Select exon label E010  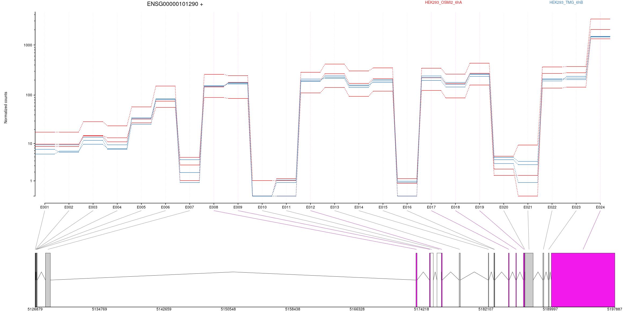[262, 207]
